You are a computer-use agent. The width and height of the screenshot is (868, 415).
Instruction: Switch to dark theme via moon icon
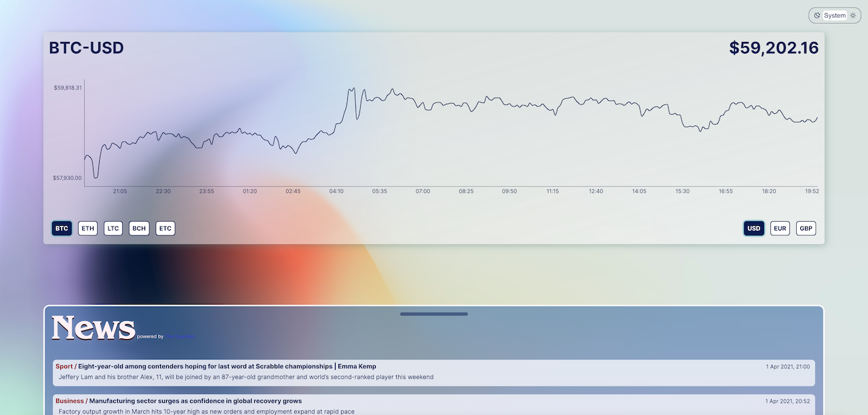click(x=817, y=16)
